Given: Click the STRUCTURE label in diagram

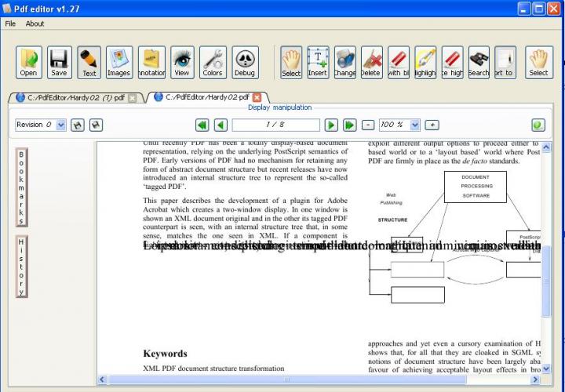Looking at the screenshot, I should pos(392,220).
